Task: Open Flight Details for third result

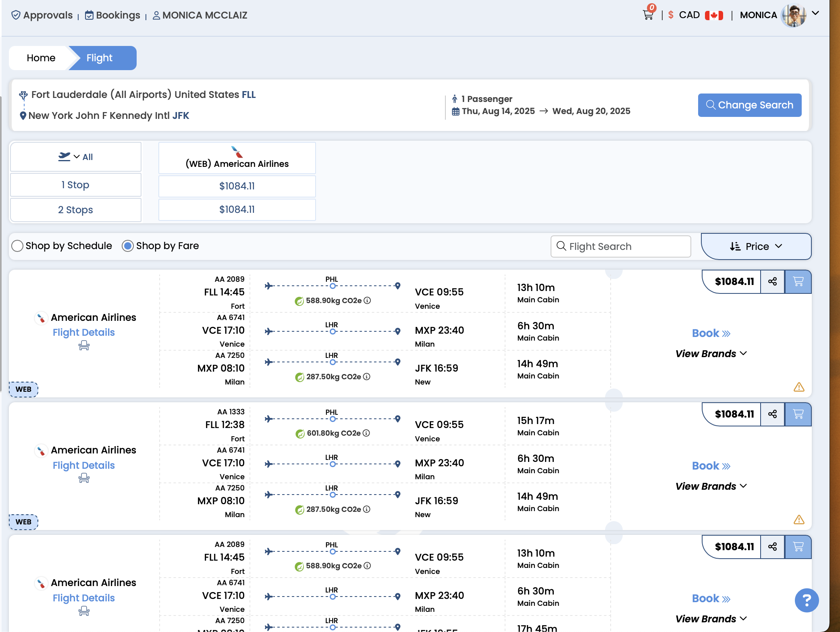Action: [84, 598]
